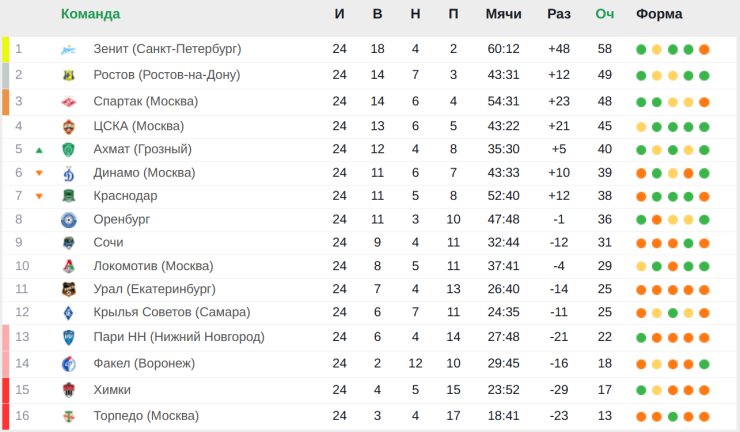Click the Torpedo Moscow team logo
Screen dimensions: 740x432
pyautogui.click(x=68, y=416)
